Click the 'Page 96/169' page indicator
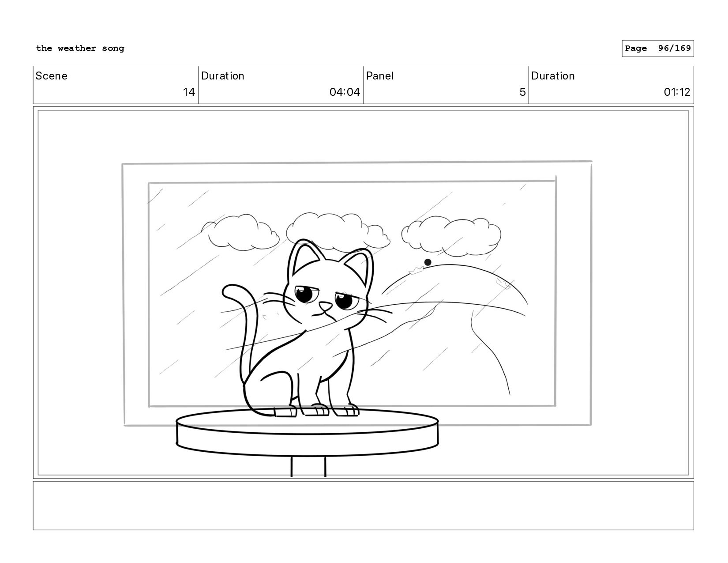Viewport: 728px width, 563px height. coord(657,48)
